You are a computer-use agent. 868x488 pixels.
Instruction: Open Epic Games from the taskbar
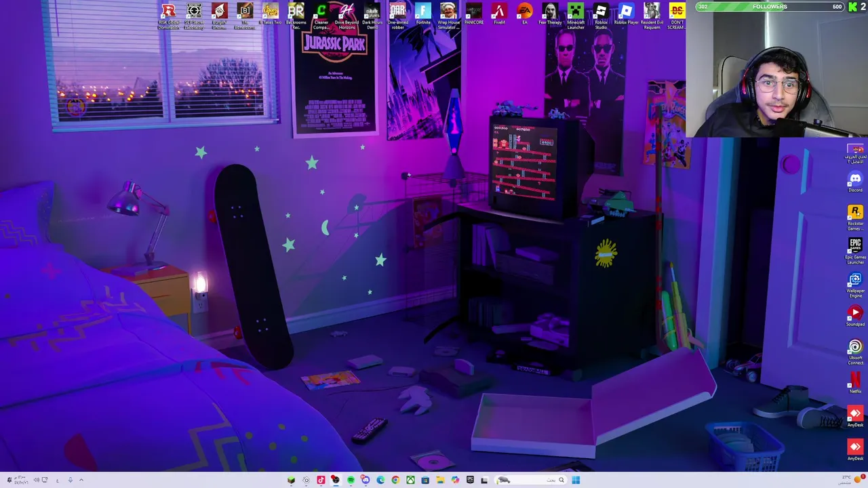pos(470,480)
